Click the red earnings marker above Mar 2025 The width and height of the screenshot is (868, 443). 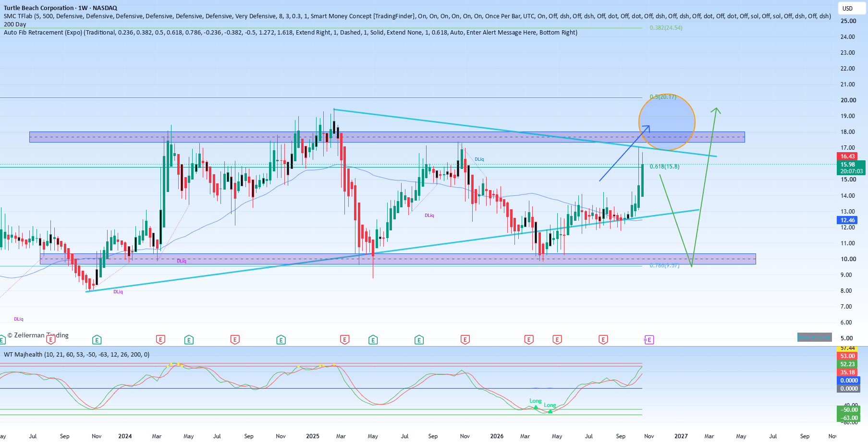(x=344, y=340)
